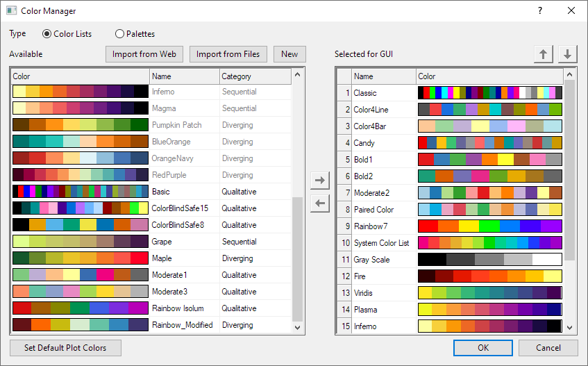Viewport: 588px width, 366px height.
Task: Remove list from GUI with left arrow
Action: coord(320,203)
